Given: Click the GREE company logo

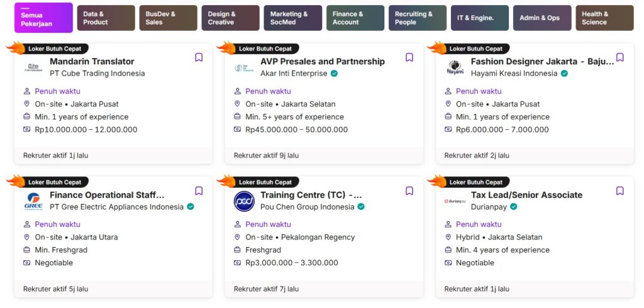Looking at the screenshot, I should 33,201.
